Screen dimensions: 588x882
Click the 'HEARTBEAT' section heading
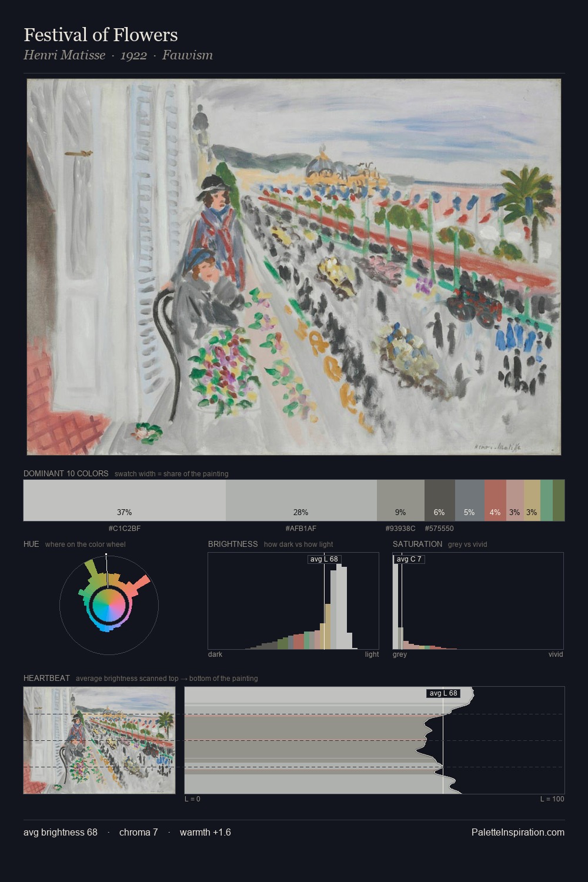click(x=46, y=678)
